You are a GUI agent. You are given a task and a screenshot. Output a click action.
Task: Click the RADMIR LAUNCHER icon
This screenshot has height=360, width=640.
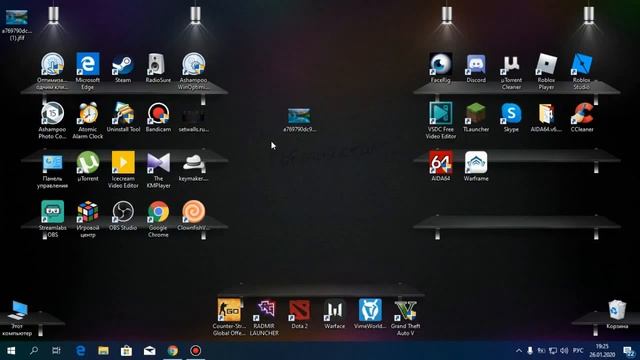click(264, 317)
